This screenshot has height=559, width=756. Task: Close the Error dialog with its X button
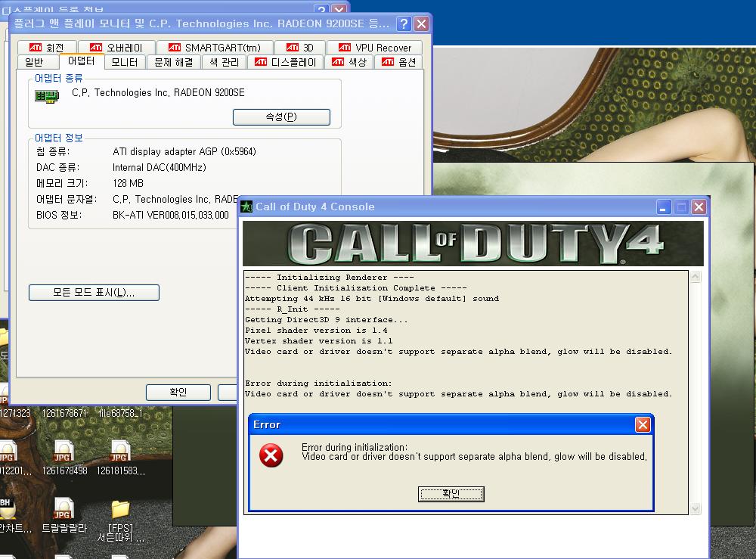point(643,425)
